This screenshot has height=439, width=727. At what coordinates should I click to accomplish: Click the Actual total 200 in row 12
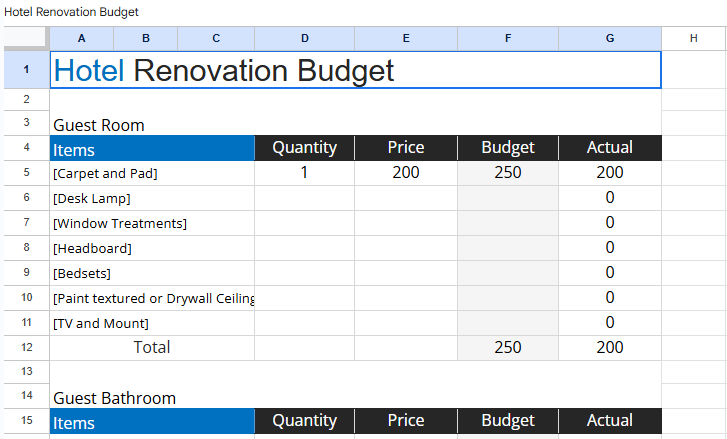pyautogui.click(x=609, y=348)
